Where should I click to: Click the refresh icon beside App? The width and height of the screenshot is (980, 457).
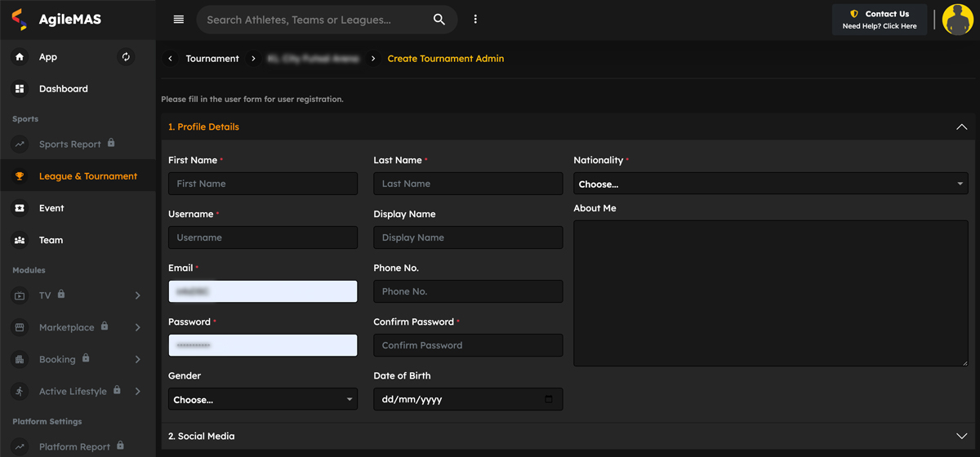click(x=126, y=57)
